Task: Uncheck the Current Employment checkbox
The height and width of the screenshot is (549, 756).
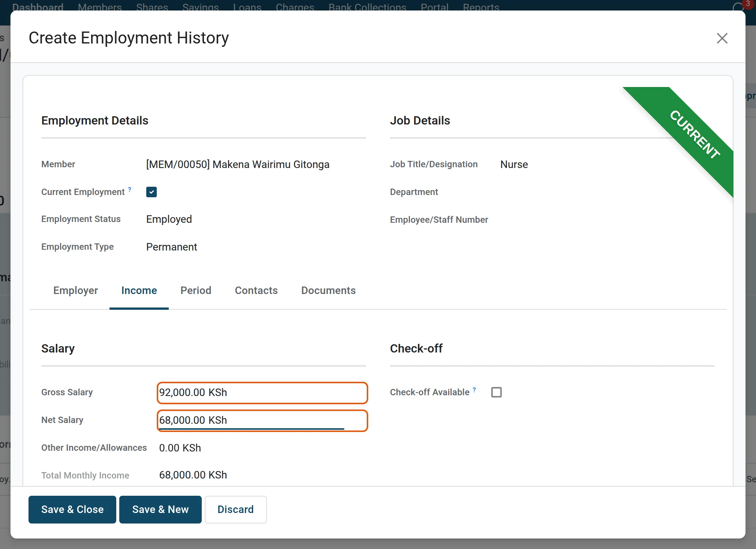Action: pos(151,192)
